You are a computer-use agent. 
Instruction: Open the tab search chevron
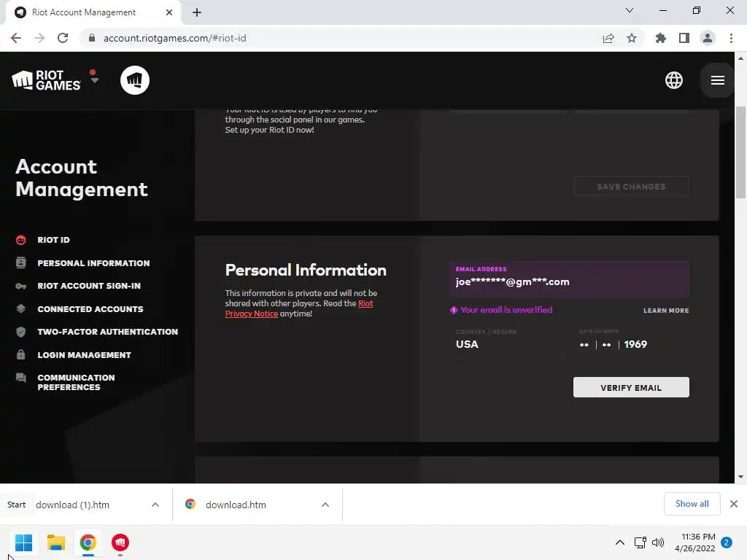point(629,10)
